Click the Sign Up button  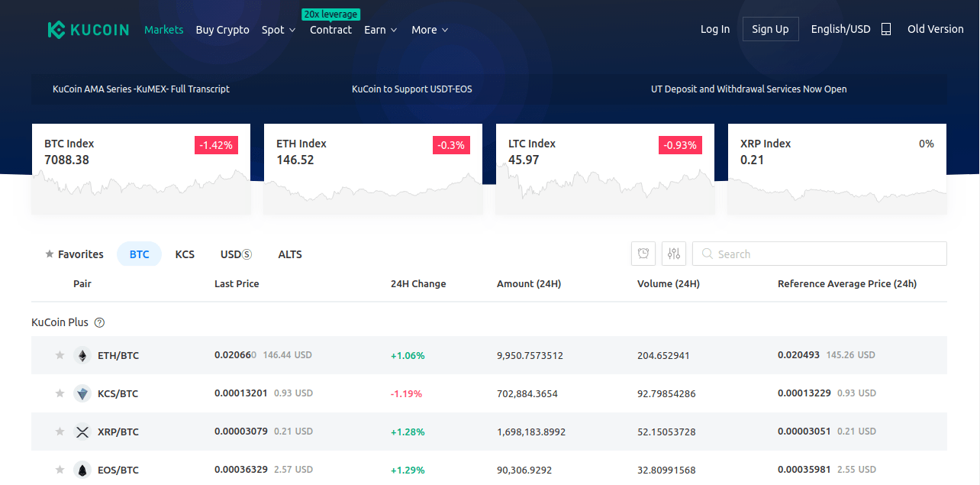point(770,29)
